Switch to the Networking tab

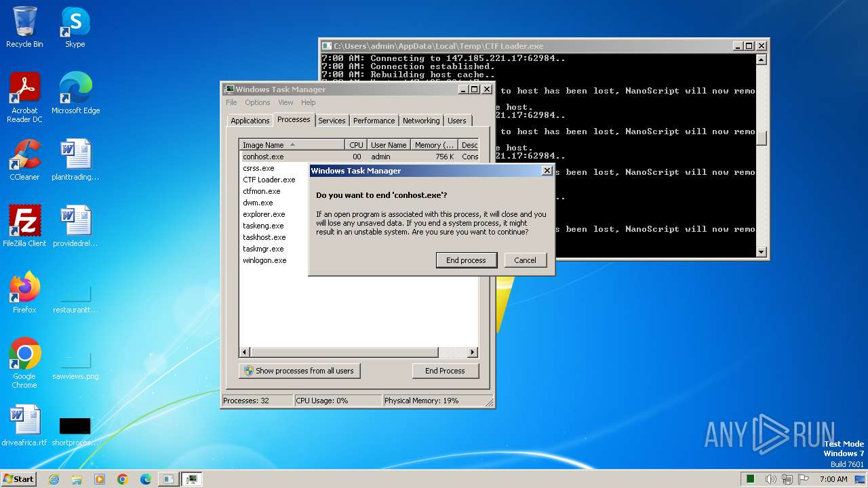(421, 121)
